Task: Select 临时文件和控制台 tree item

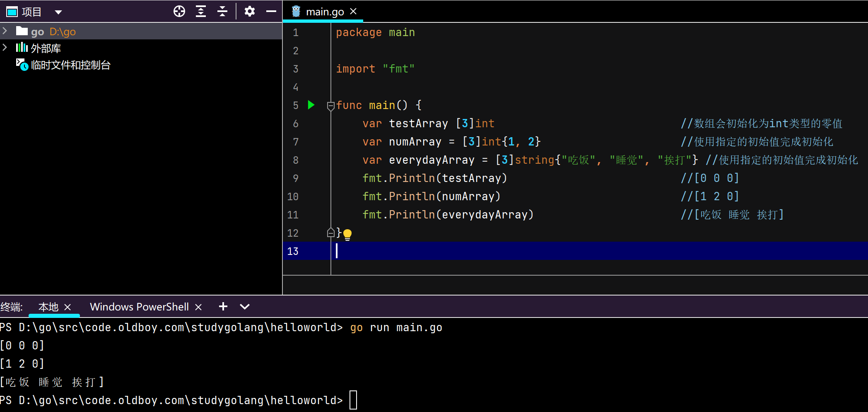Action: (71, 65)
